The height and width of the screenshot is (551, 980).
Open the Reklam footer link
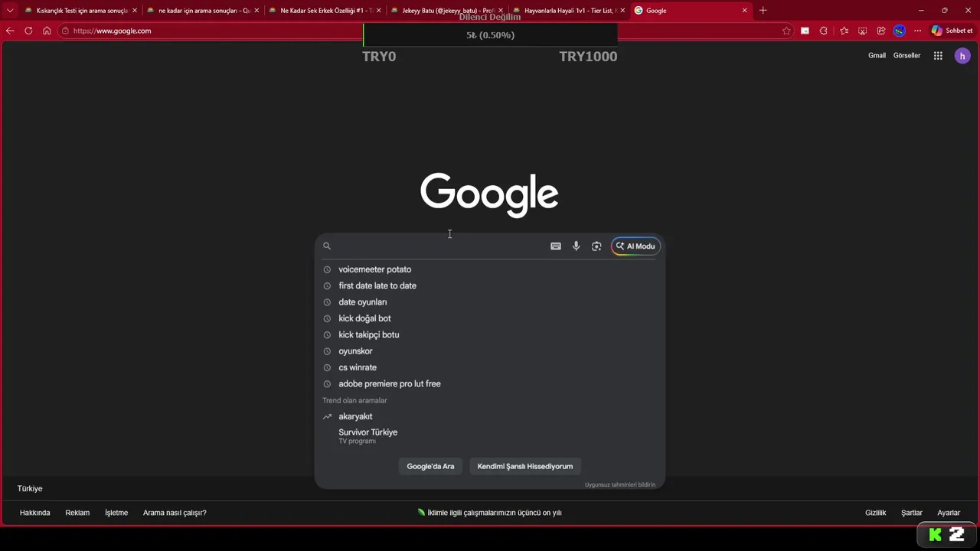(x=77, y=513)
